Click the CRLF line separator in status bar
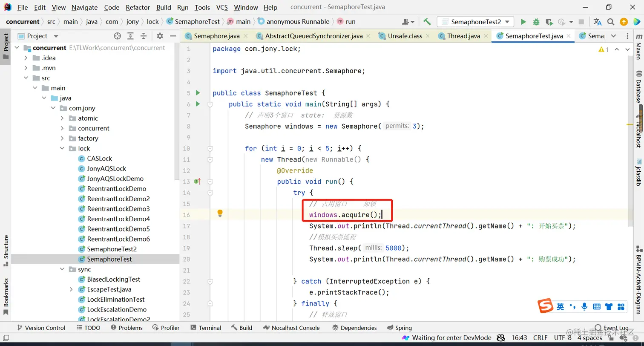This screenshot has width=644, height=346. click(x=540, y=337)
